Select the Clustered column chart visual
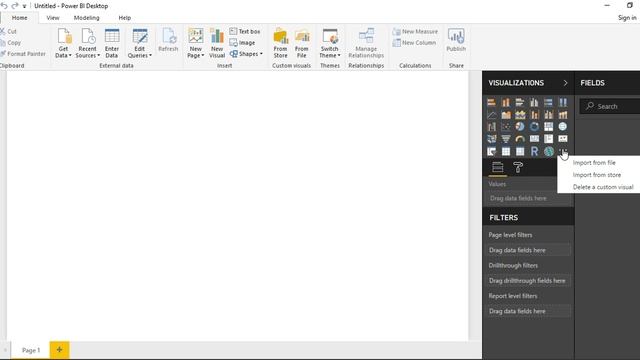The image size is (640, 360). point(534,102)
